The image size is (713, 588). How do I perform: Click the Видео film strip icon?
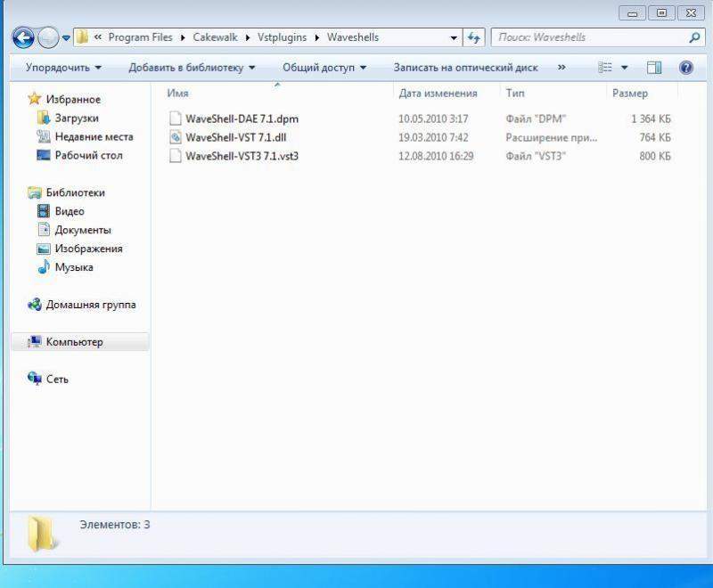pos(43,211)
